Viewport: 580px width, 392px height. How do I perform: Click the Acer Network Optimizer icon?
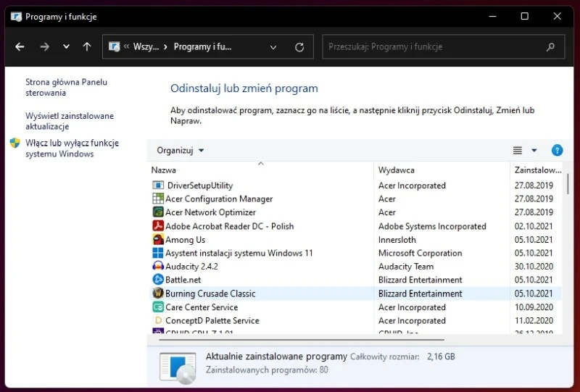pos(158,212)
